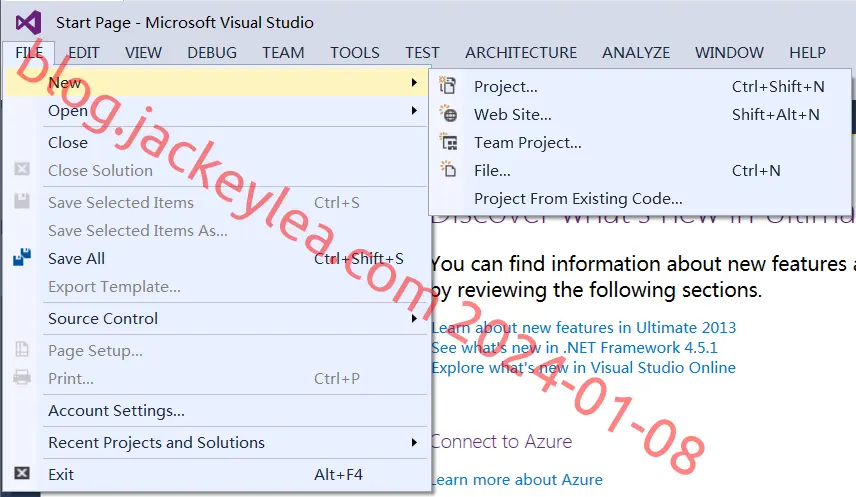Open the TEST menu
This screenshot has height=497, width=856.
[x=422, y=52]
